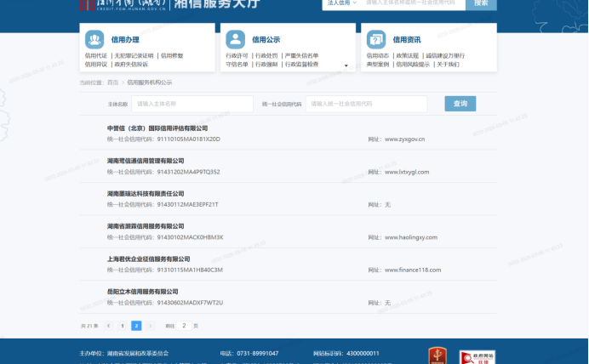Select page 2 in pagination
The width and height of the screenshot is (589, 364).
tap(136, 326)
